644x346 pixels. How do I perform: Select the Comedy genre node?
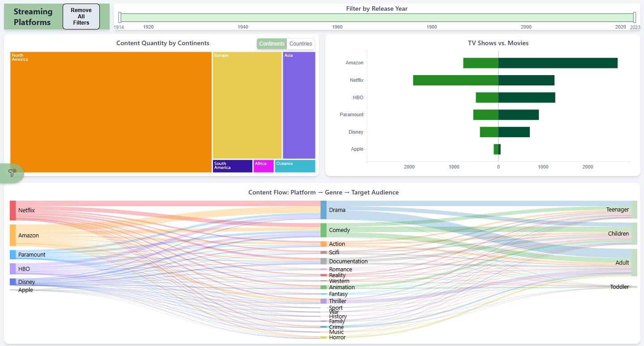324,230
